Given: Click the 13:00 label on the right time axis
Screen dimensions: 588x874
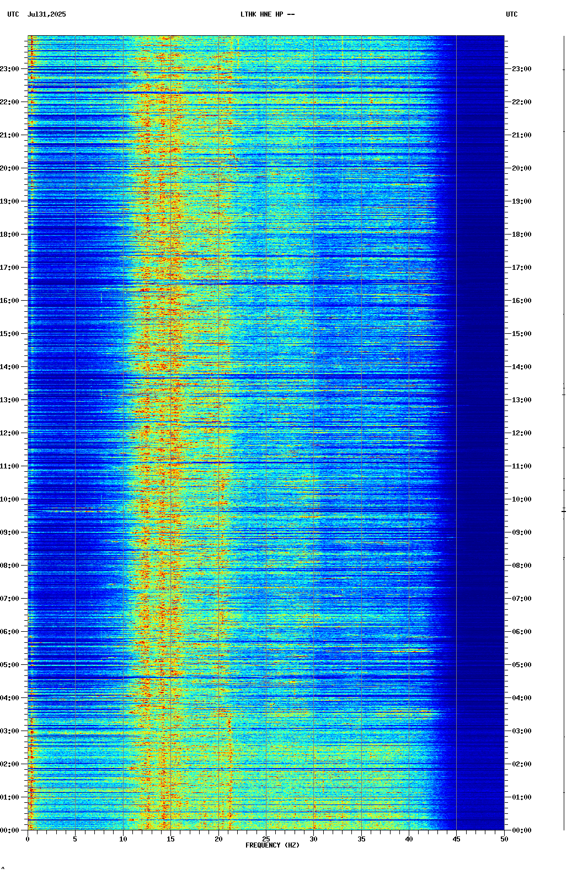Looking at the screenshot, I should pyautogui.click(x=522, y=400).
